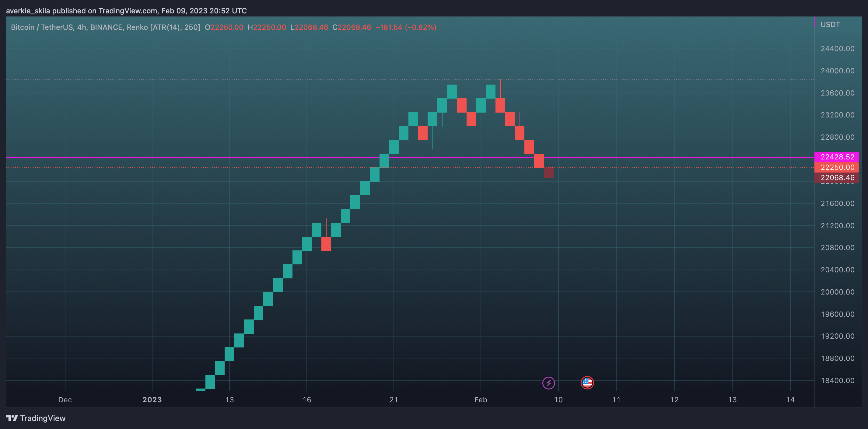The width and height of the screenshot is (868, 429).
Task: Click the 21 date label on time axis
Action: pos(394,400)
